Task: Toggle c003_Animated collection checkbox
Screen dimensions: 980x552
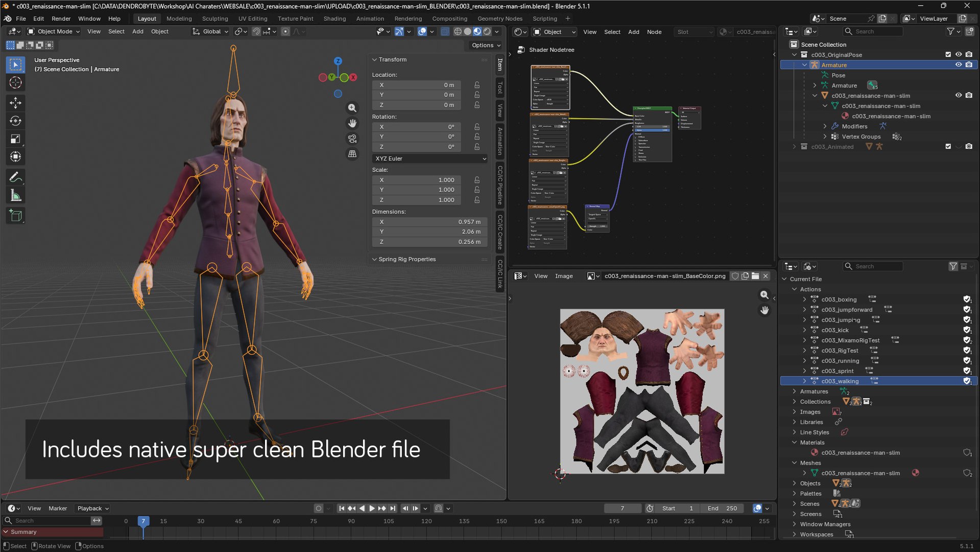Action: tap(948, 147)
